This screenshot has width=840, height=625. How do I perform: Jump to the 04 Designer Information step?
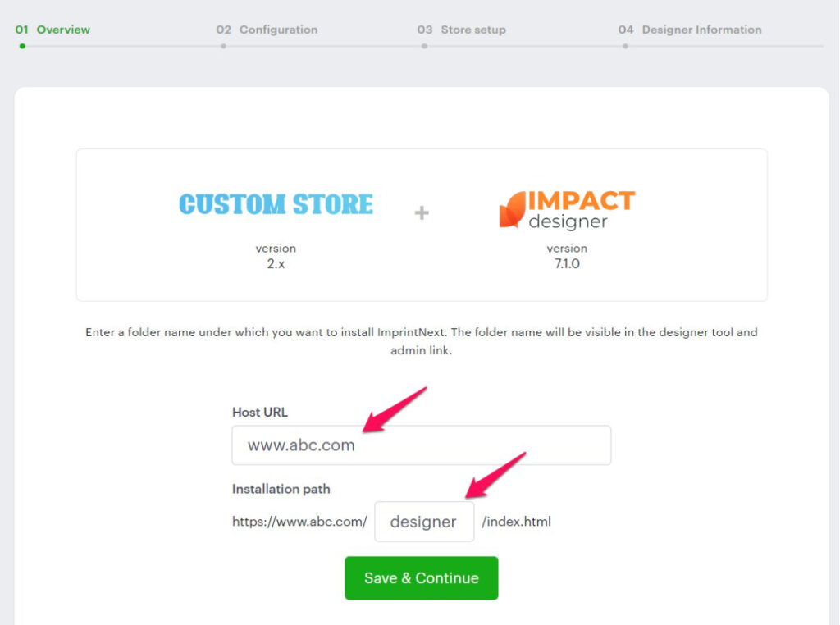690,30
